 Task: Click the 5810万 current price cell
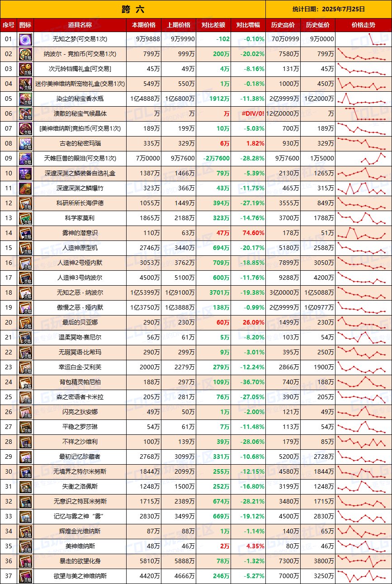(150, 561)
